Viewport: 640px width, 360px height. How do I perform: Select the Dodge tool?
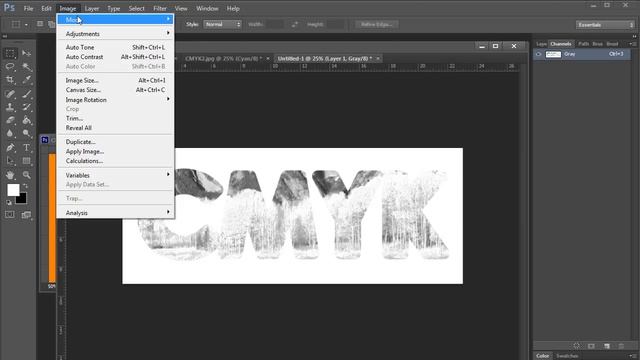click(x=27, y=133)
